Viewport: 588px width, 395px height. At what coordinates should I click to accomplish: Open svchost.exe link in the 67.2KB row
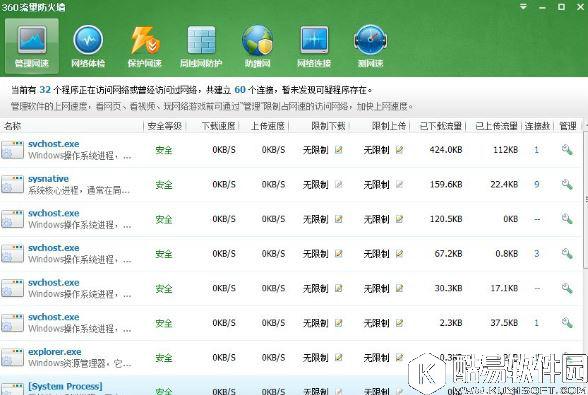pos(54,248)
